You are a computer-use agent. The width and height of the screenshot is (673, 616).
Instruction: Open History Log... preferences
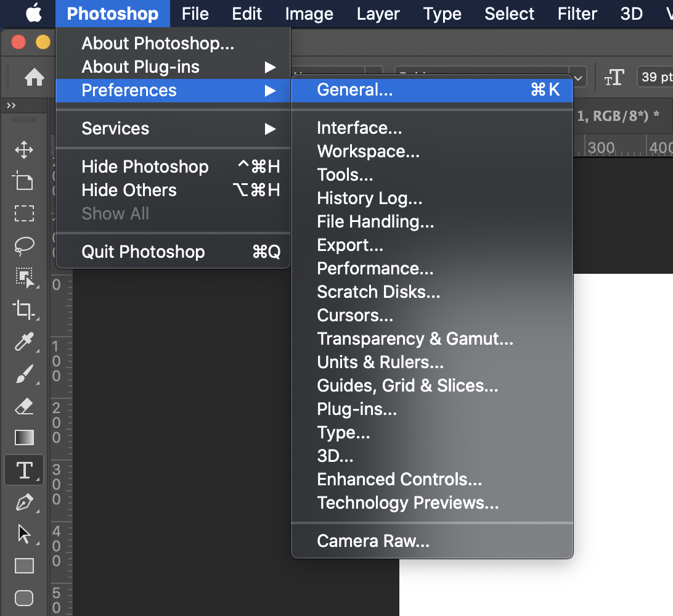[432, 199]
